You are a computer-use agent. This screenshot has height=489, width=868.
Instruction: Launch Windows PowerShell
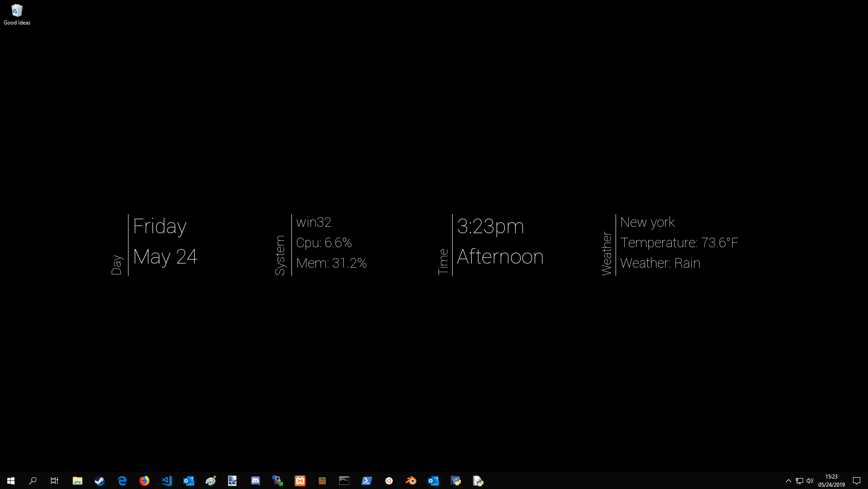tap(367, 481)
